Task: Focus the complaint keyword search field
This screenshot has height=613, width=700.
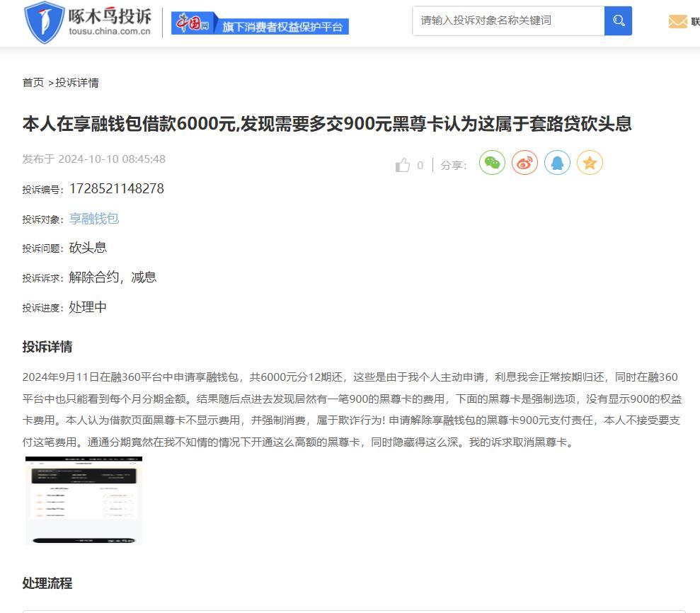Action: 508,21
